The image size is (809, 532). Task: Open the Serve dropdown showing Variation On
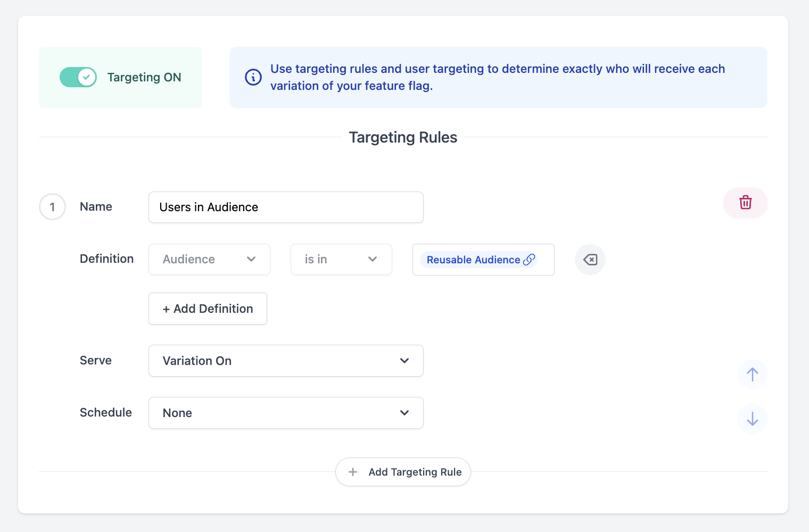(x=286, y=361)
